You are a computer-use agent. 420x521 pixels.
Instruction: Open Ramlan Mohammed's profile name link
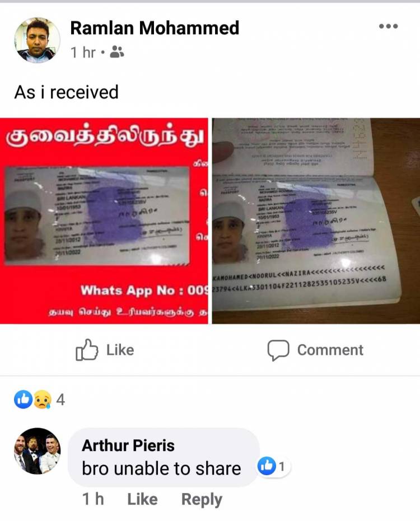tap(155, 28)
